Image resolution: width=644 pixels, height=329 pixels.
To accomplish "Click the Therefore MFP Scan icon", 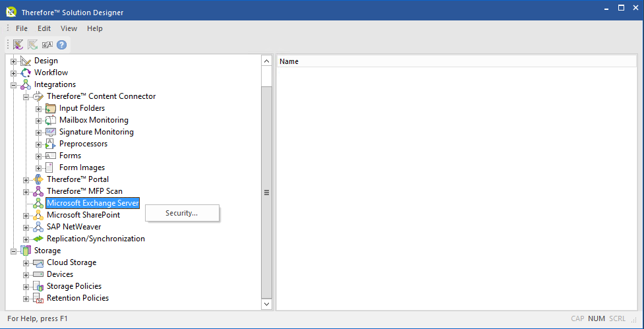I will pos(38,191).
